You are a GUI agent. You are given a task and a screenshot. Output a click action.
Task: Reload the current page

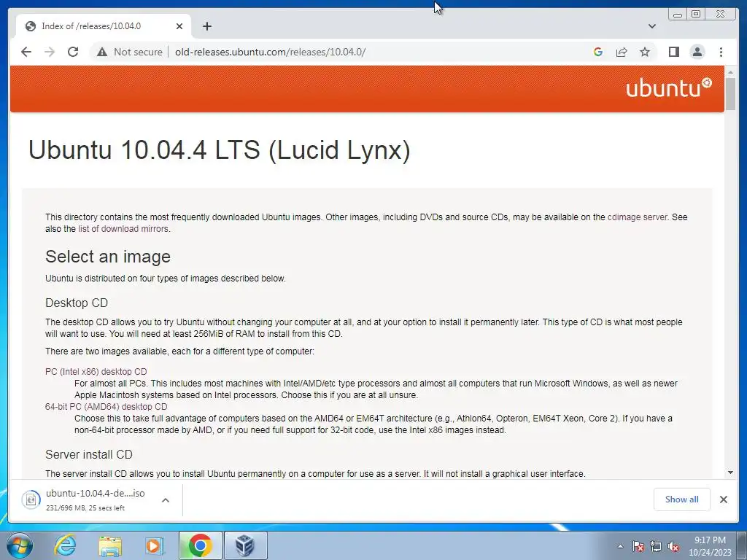[73, 52]
